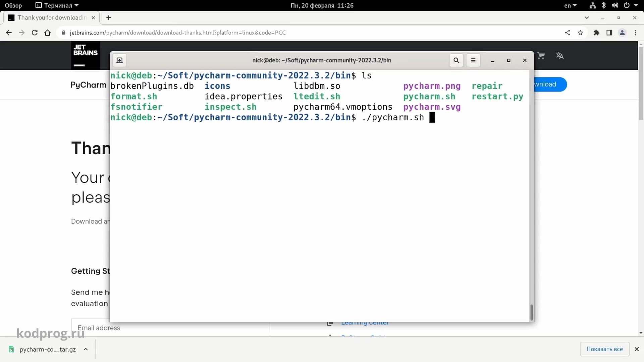Screen dimensions: 644x362
Task: Open terminal search magnifier
Action: click(x=456, y=60)
